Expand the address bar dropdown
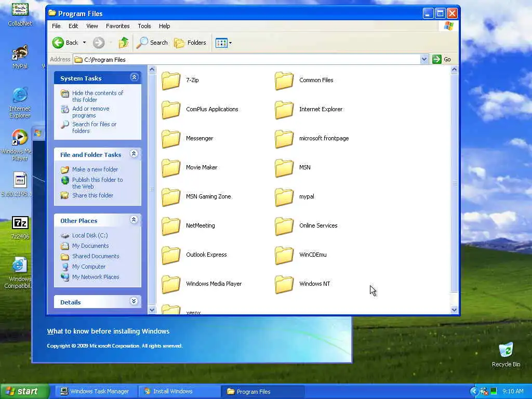532x399 pixels. [424, 59]
